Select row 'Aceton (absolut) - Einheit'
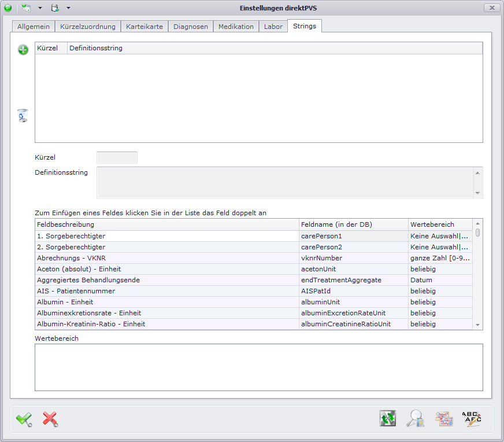The image size is (504, 442). pyautogui.click(x=254, y=269)
